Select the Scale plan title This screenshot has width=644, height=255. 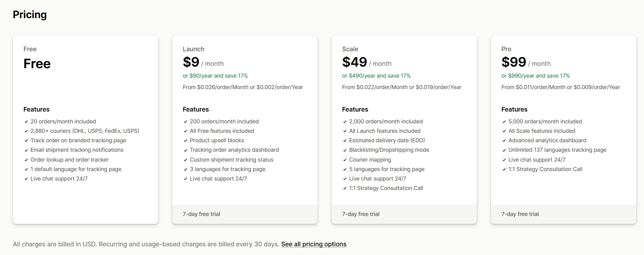click(350, 49)
